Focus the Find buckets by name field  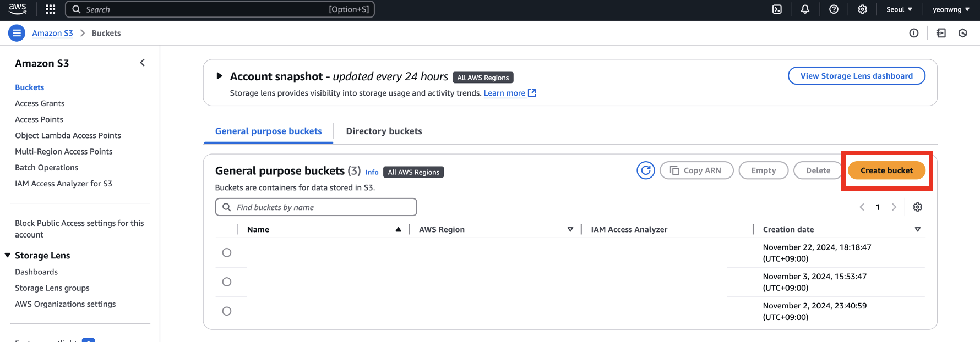tap(316, 207)
